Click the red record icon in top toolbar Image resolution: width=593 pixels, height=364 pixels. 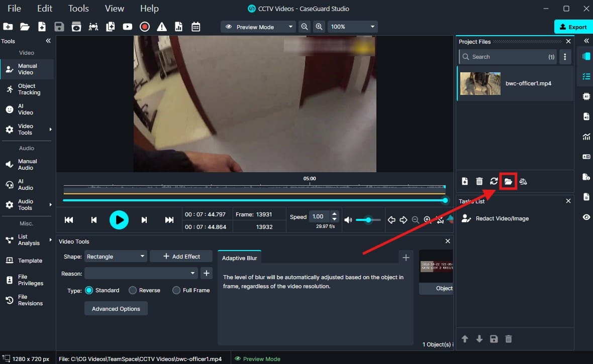click(145, 27)
